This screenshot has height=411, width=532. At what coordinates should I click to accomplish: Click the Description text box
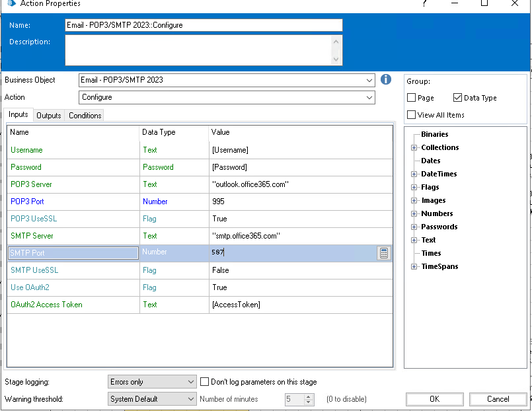coord(198,50)
